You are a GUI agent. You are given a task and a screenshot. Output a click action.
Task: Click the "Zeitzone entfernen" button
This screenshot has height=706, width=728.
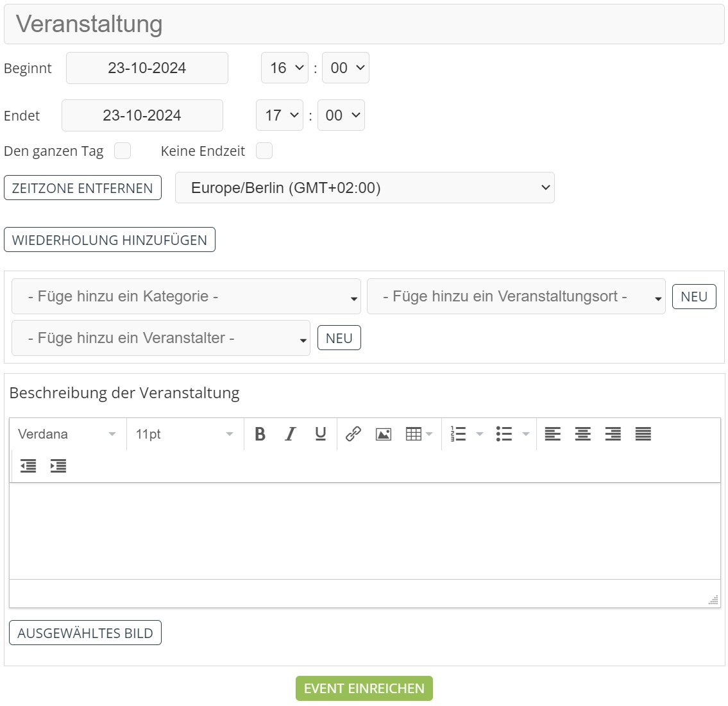click(83, 188)
